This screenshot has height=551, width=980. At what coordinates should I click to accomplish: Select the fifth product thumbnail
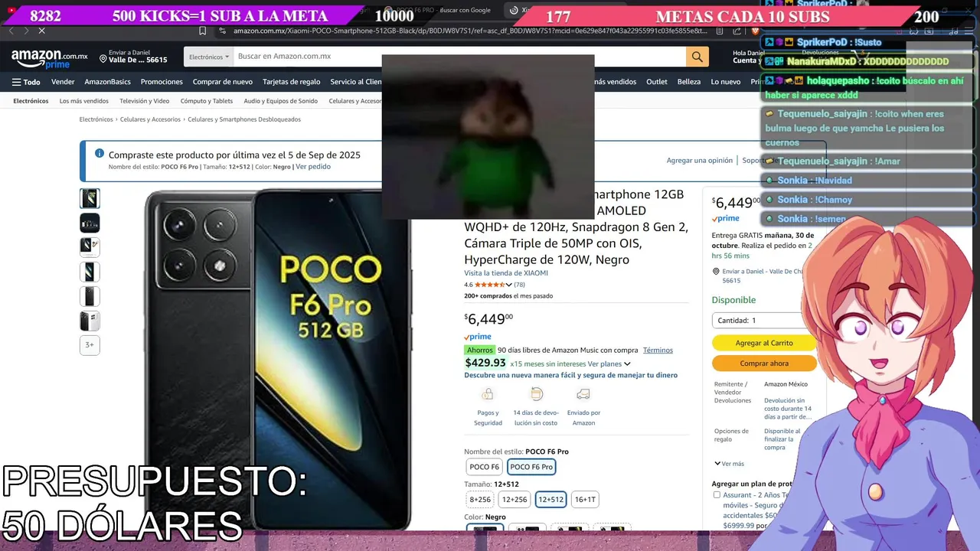tap(90, 296)
